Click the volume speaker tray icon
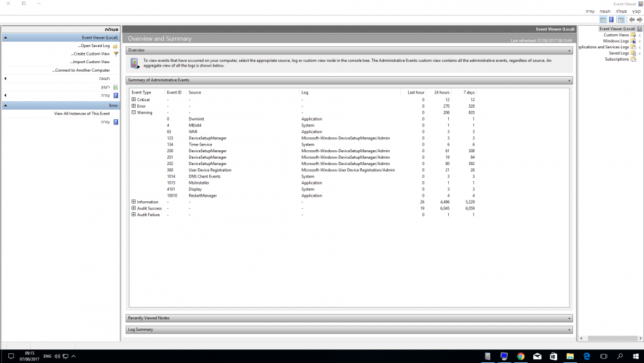Image resolution: width=644 pixels, height=363 pixels. point(57,357)
